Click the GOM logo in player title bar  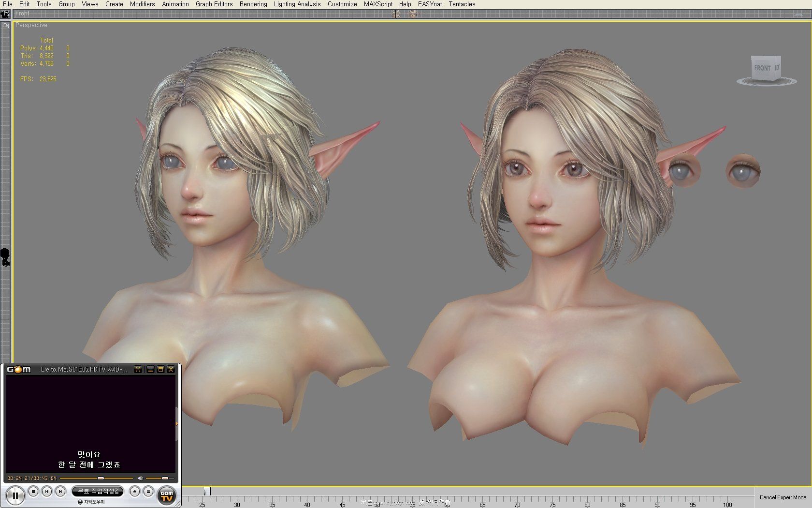(x=19, y=370)
